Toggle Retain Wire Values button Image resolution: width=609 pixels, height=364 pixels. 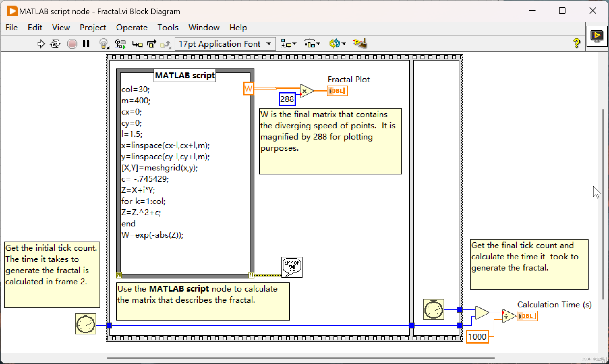point(120,44)
